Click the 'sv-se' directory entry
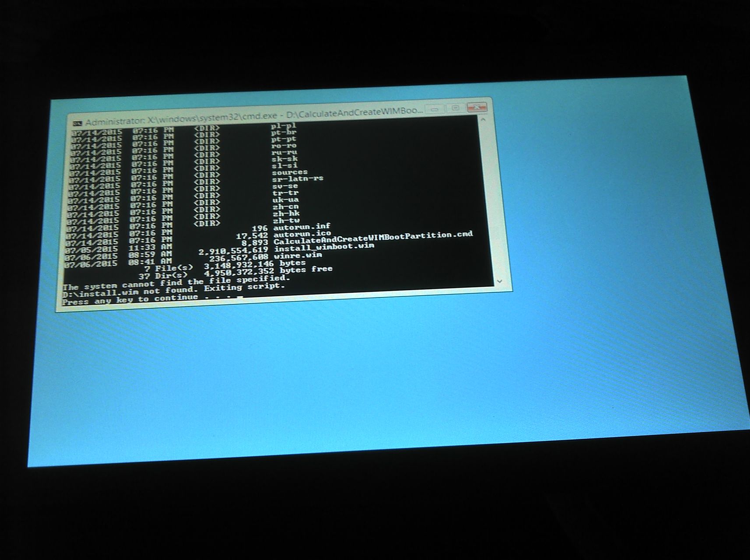The image size is (750, 560). click(x=285, y=186)
